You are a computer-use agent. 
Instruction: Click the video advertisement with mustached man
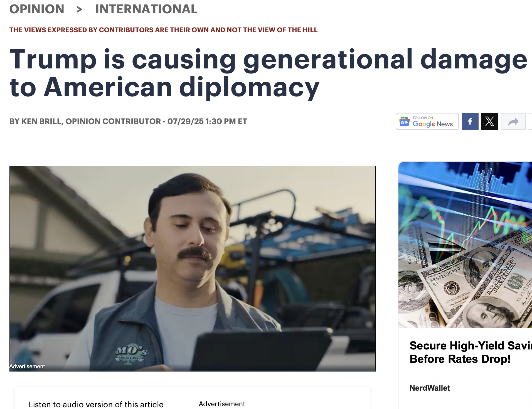[x=193, y=268]
